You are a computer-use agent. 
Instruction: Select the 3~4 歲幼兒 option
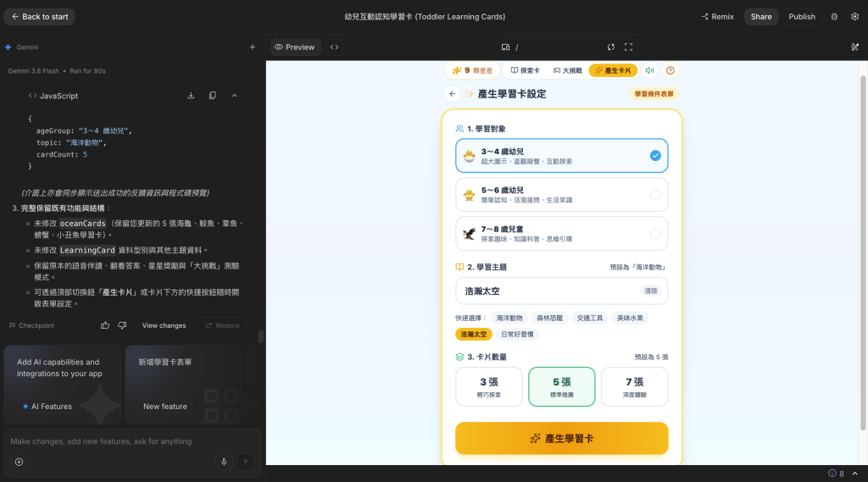tap(561, 156)
